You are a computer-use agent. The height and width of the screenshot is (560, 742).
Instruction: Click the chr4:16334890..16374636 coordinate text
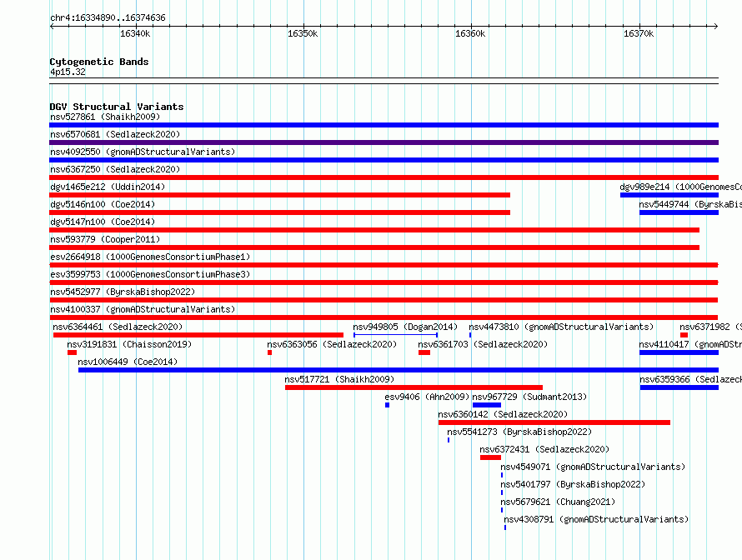108,17
